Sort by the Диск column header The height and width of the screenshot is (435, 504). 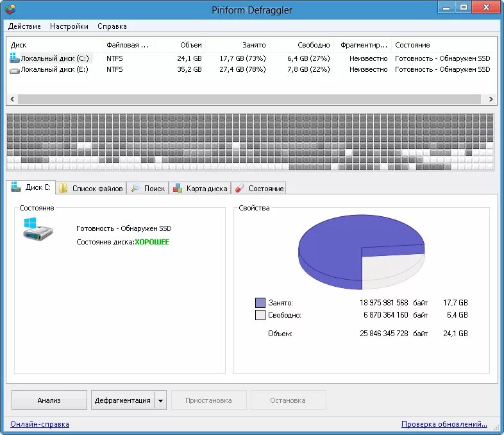[x=55, y=45]
